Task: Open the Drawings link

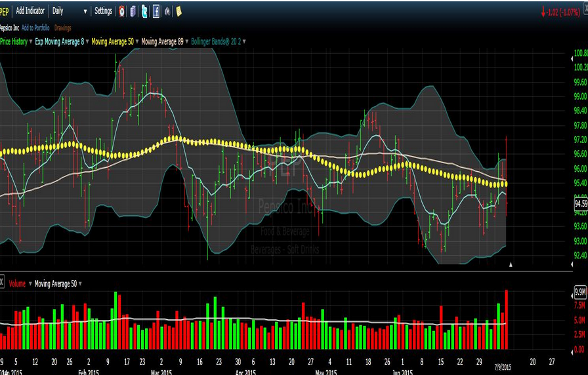Action: 63,28
